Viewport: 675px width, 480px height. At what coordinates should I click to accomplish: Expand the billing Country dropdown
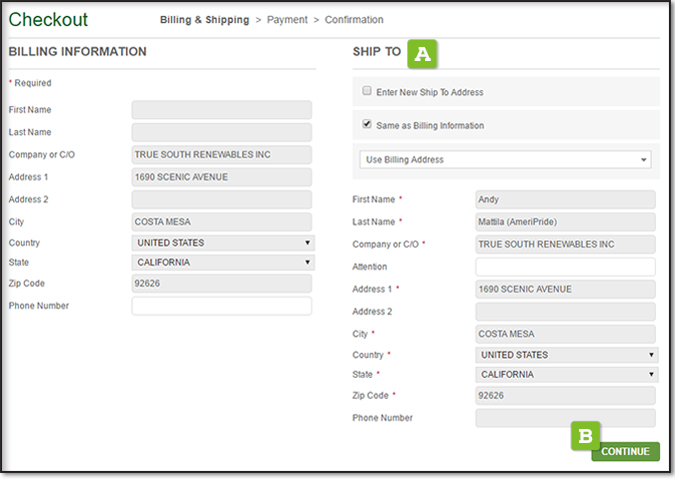[x=223, y=243]
